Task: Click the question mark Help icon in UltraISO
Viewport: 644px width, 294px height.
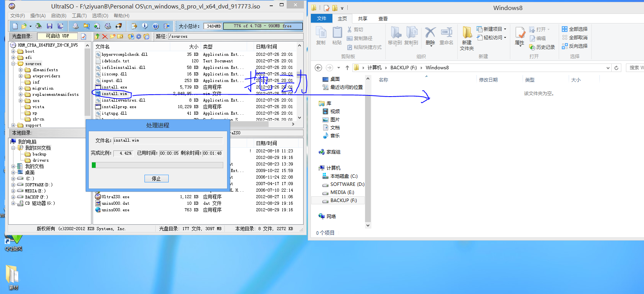Action: tap(156, 26)
